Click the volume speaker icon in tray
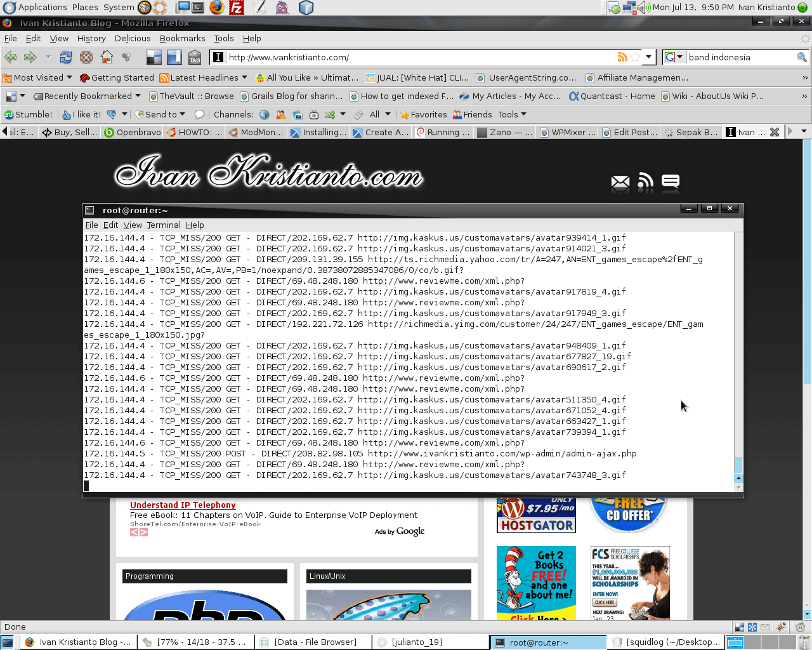Image resolution: width=812 pixels, height=650 pixels. (645, 8)
